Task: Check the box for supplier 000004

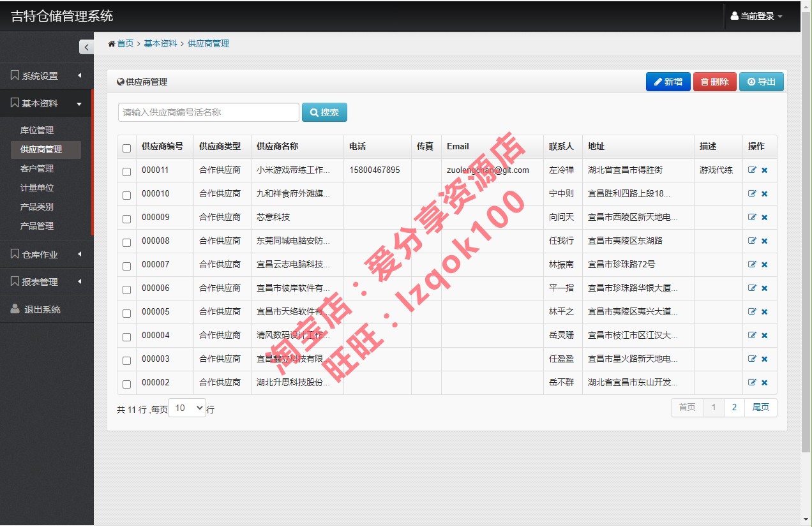Action: pos(126,337)
